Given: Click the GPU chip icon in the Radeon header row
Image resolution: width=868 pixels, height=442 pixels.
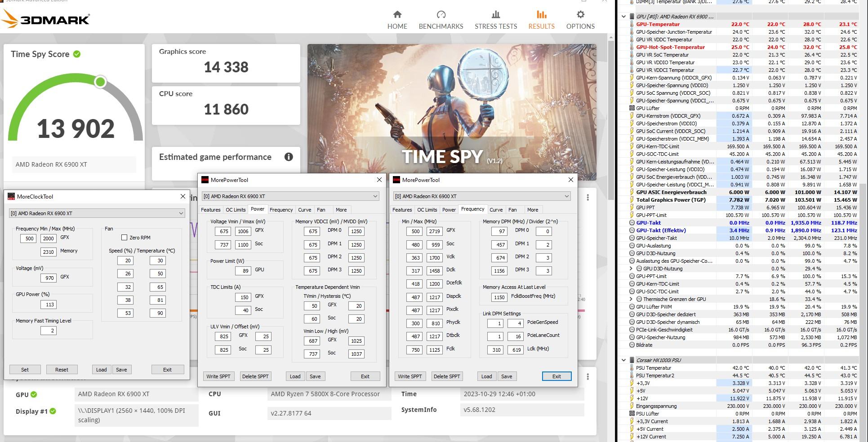Looking at the screenshot, I should tap(632, 17).
